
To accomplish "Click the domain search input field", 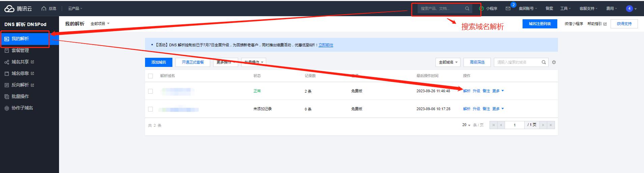I will tap(516, 62).
